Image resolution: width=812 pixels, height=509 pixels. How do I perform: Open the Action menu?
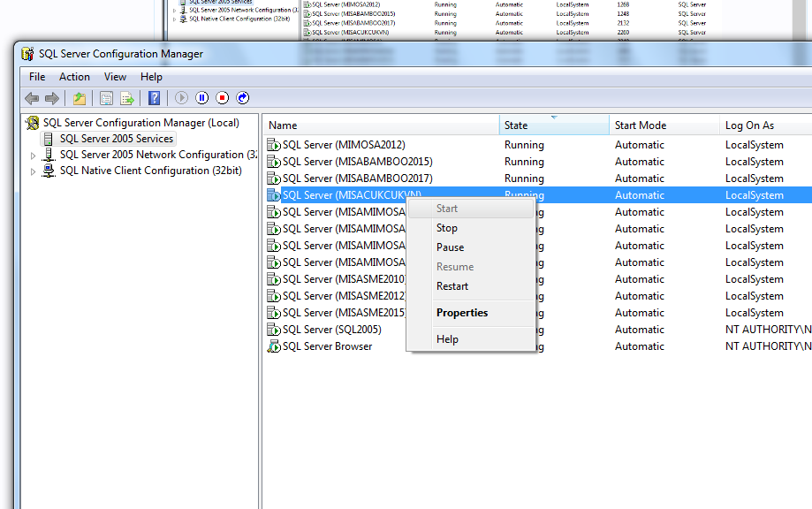click(x=74, y=77)
